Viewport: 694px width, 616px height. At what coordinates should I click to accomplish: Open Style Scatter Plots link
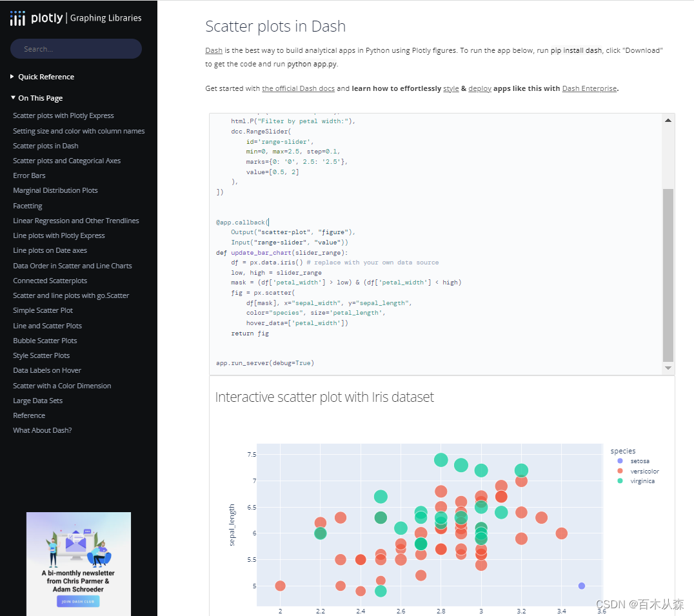[41, 356]
